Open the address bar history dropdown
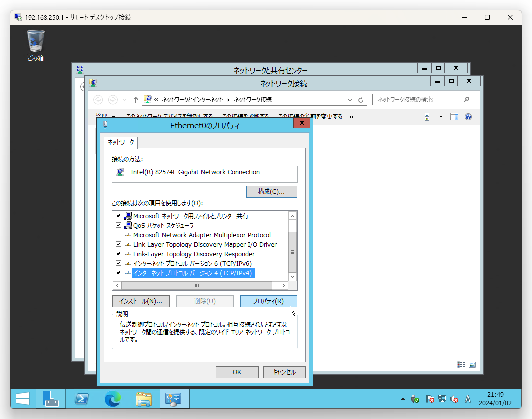The width and height of the screenshot is (532, 419). [x=350, y=100]
